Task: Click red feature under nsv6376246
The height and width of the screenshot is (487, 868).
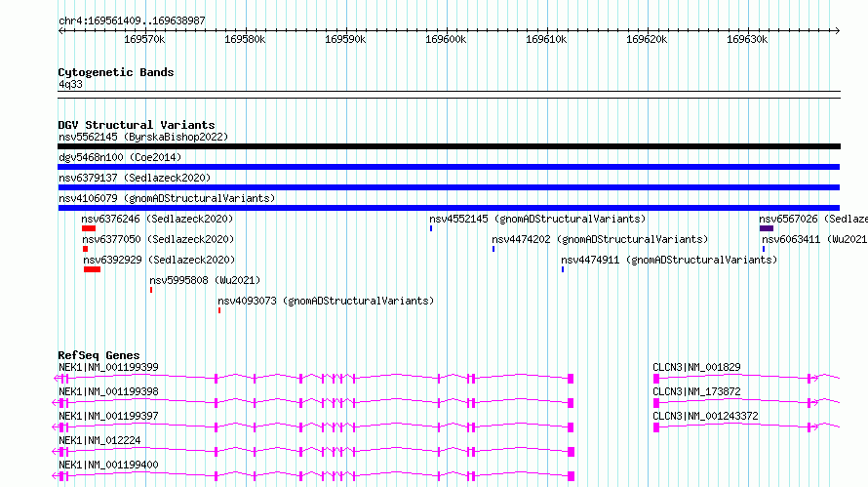Action: point(89,228)
